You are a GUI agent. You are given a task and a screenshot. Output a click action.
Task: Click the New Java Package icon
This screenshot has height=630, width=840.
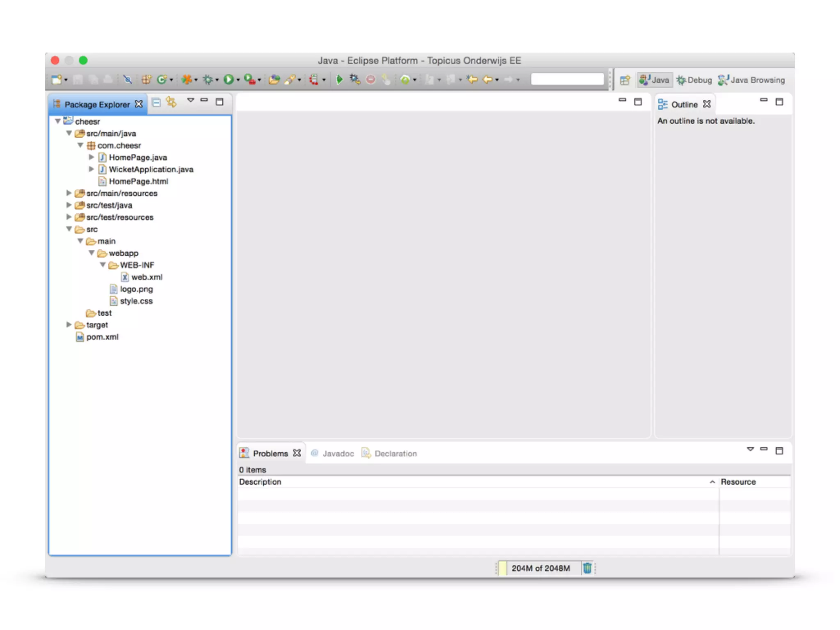[x=146, y=80]
